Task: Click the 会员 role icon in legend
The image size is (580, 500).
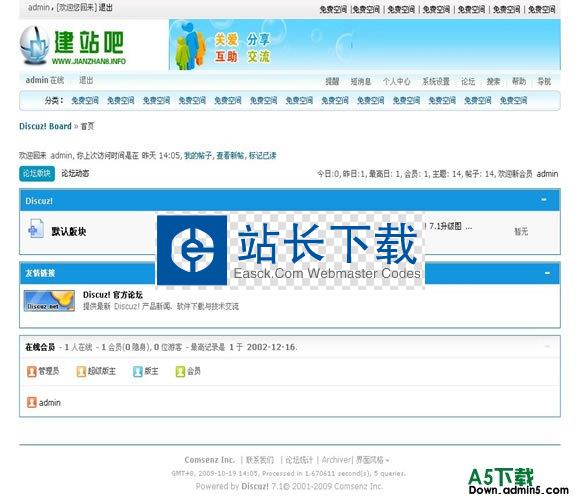Action: tap(180, 371)
